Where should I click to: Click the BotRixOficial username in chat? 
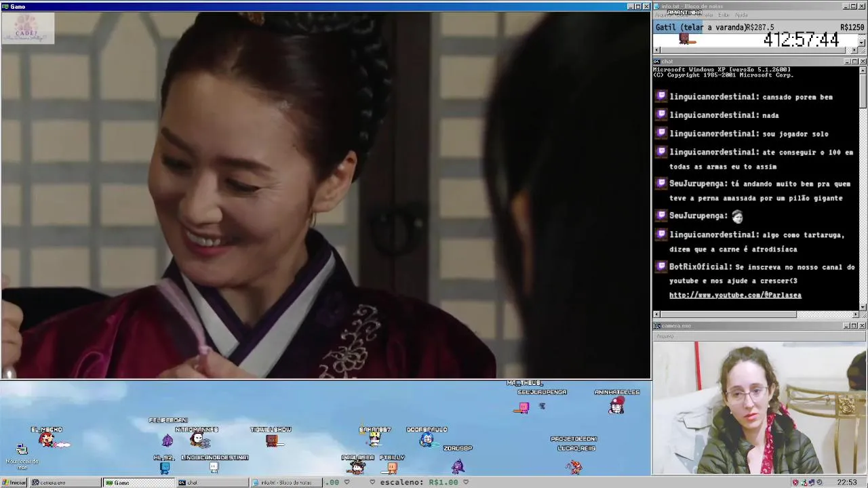(x=701, y=267)
